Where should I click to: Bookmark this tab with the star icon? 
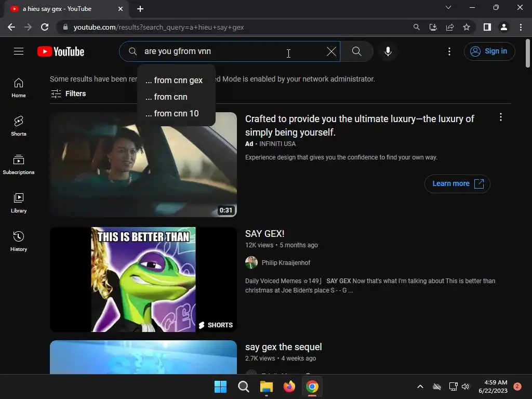pos(467,27)
